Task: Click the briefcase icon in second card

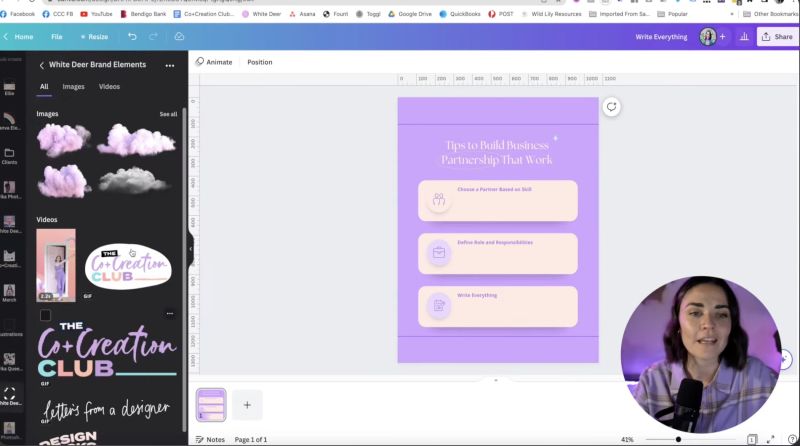Action: (439, 252)
